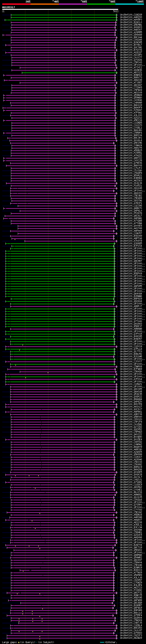Select label UniRef100_P53978

[131, 213]
